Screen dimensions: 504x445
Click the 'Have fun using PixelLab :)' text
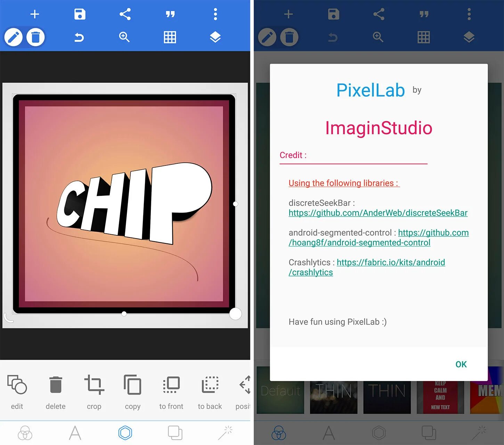(x=338, y=322)
